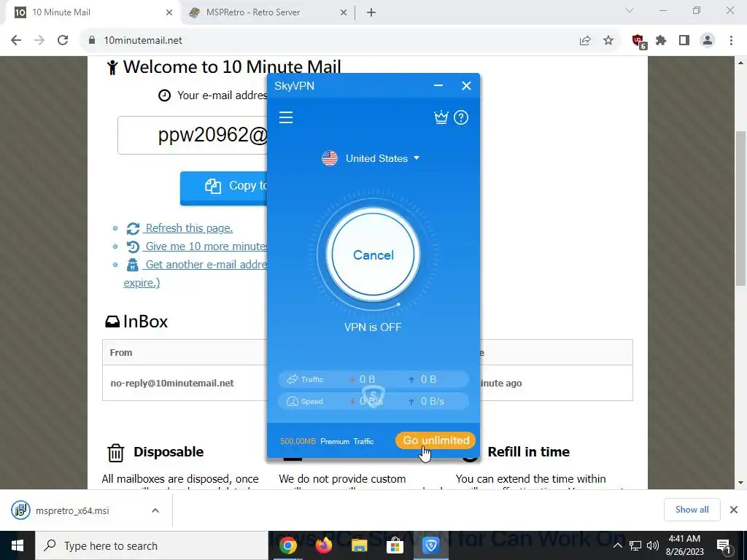Click the temporary email address field
Screen dimensions: 747x560
[x=193, y=135]
